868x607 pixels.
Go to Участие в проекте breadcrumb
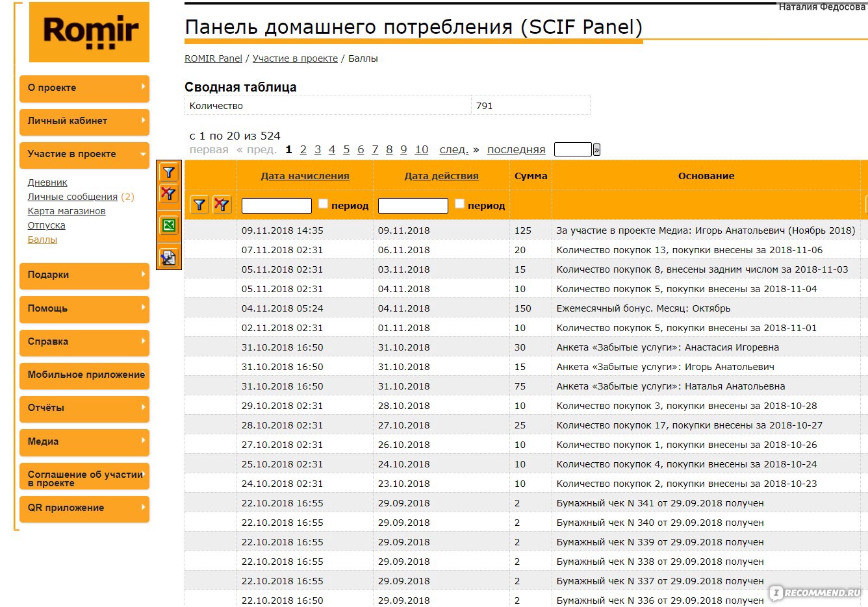pyautogui.click(x=295, y=58)
